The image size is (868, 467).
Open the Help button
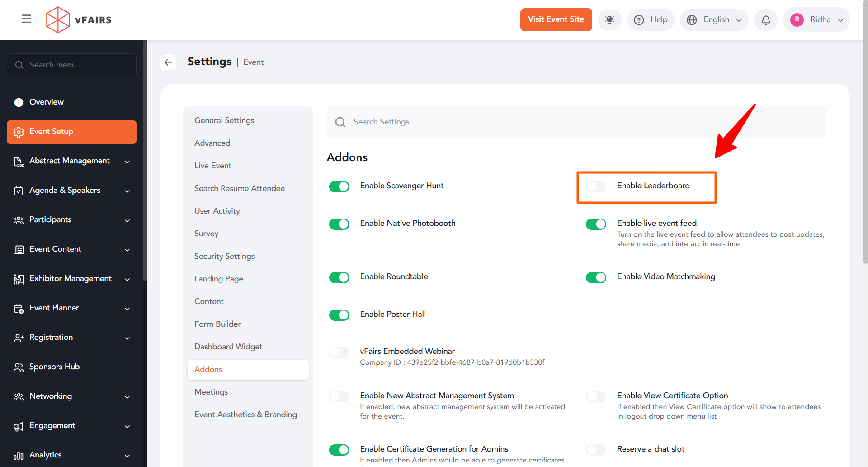tap(651, 20)
